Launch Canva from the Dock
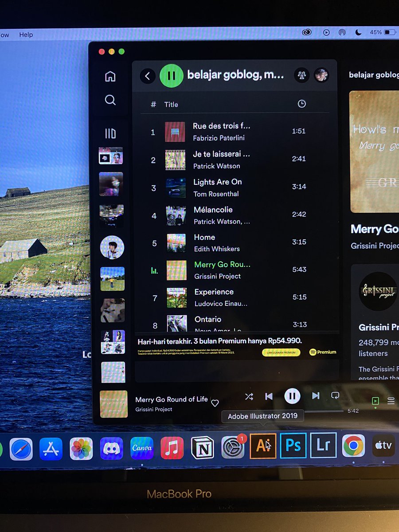399x532 pixels. (x=142, y=448)
